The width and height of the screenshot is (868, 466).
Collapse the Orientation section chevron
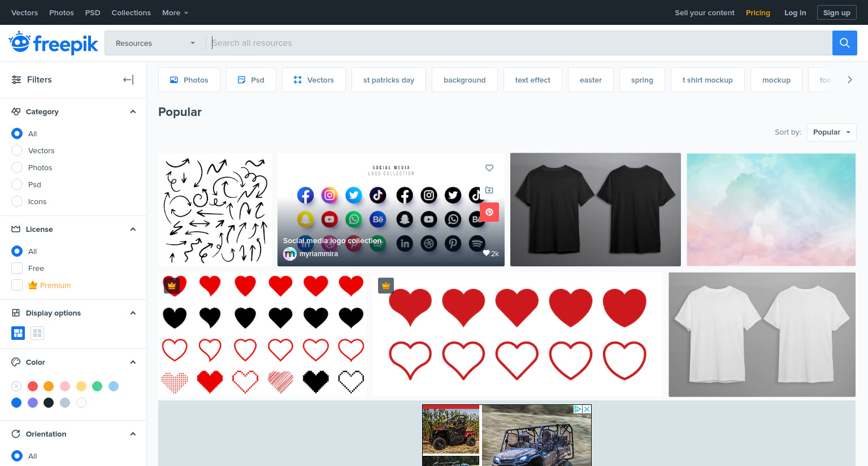pos(133,434)
